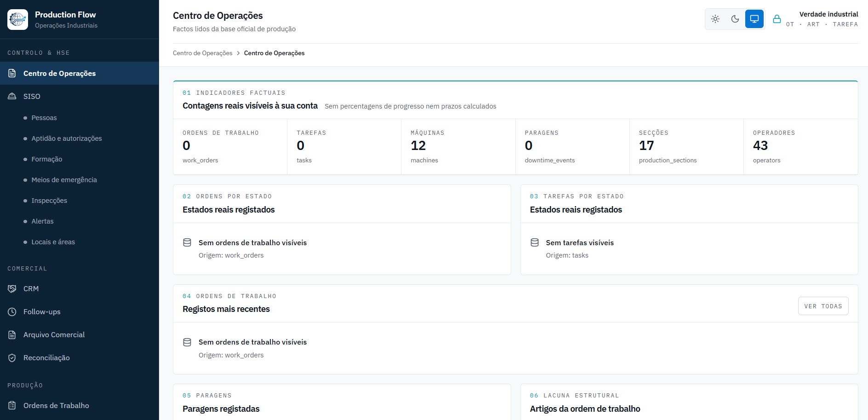Switch to dark theme moon icon
Screen dimensions: 868x420
(735, 19)
